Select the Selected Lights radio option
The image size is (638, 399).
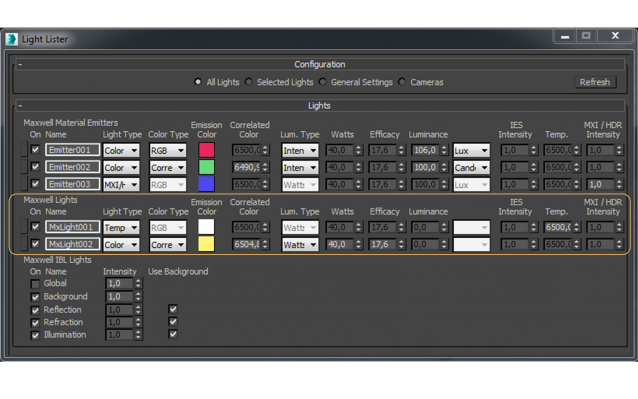point(249,82)
